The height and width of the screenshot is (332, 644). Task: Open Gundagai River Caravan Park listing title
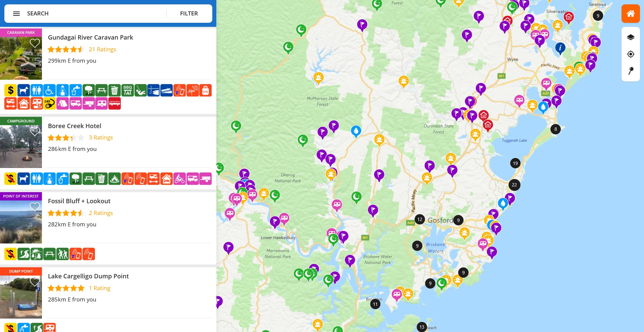(91, 37)
